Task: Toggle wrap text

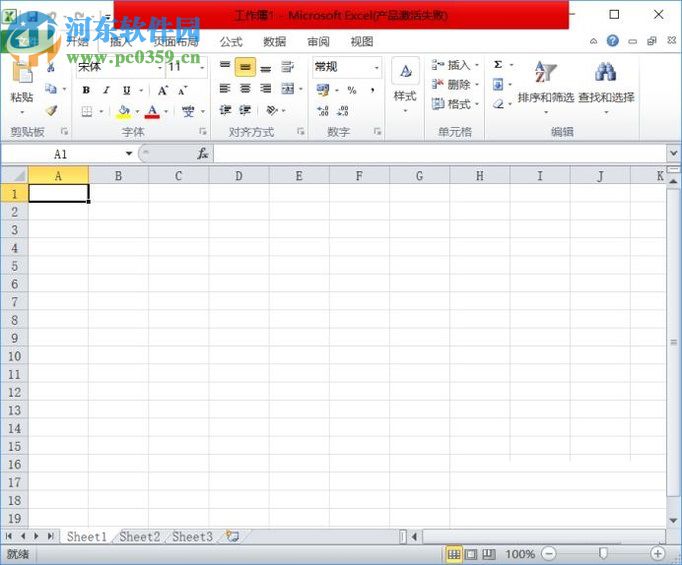Action: click(x=287, y=67)
